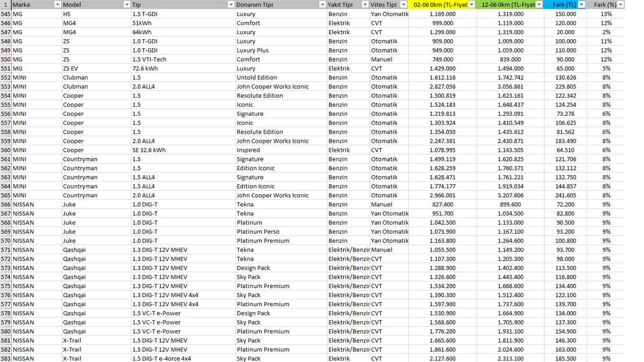Click the X-Trail cell in row 581
644x362 pixels.
point(96,340)
